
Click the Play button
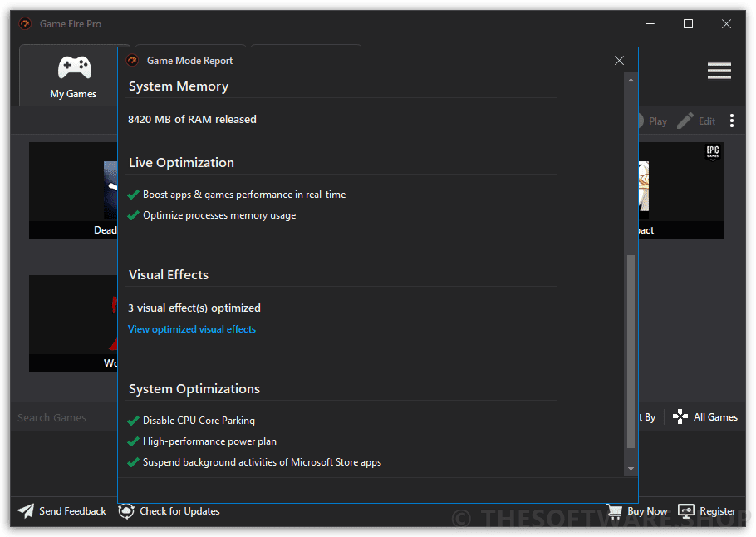(x=651, y=121)
